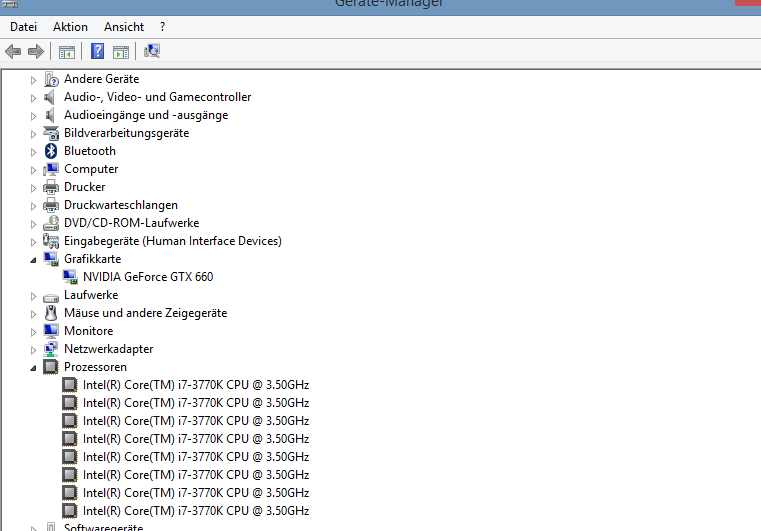Open the Help toolbar icon
Viewport: 761px width, 531px height.
click(98, 51)
